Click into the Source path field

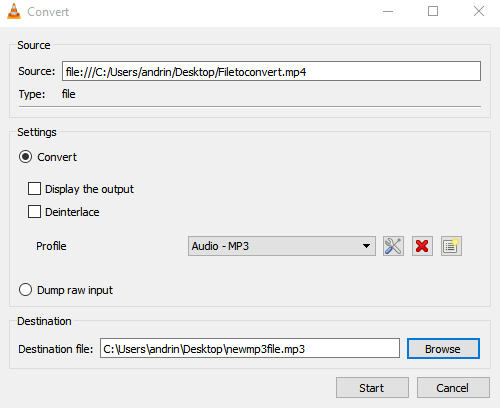271,71
